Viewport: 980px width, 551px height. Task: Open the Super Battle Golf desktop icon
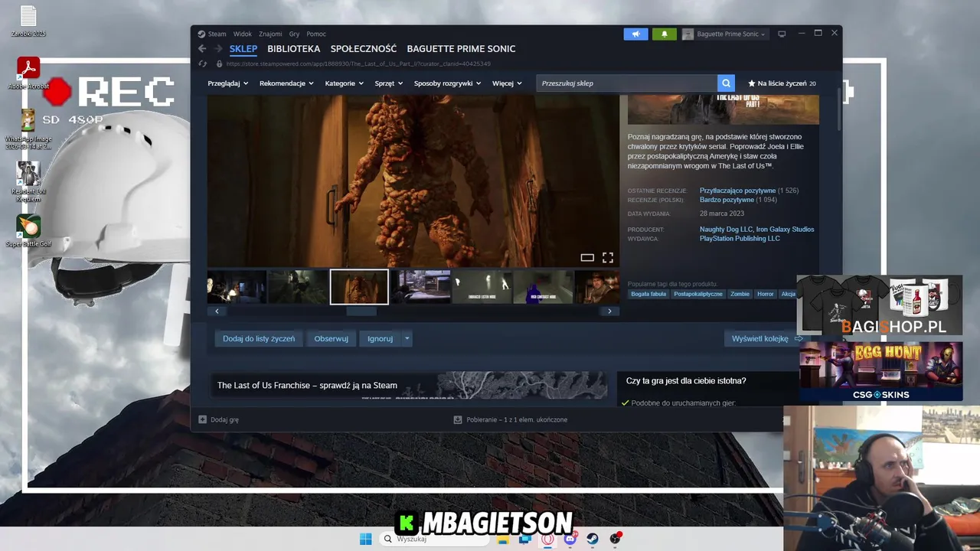28,232
